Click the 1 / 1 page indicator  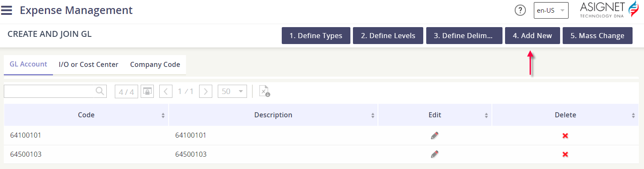[x=186, y=91]
